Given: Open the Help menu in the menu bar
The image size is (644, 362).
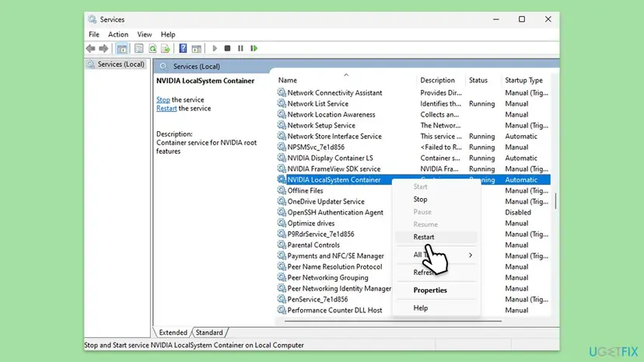Looking at the screenshot, I should pyautogui.click(x=168, y=34).
